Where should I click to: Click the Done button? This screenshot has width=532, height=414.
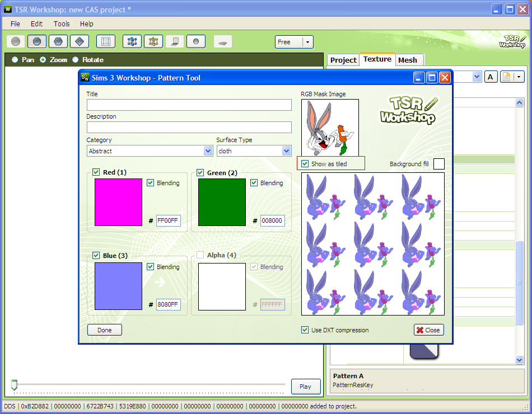(105, 330)
